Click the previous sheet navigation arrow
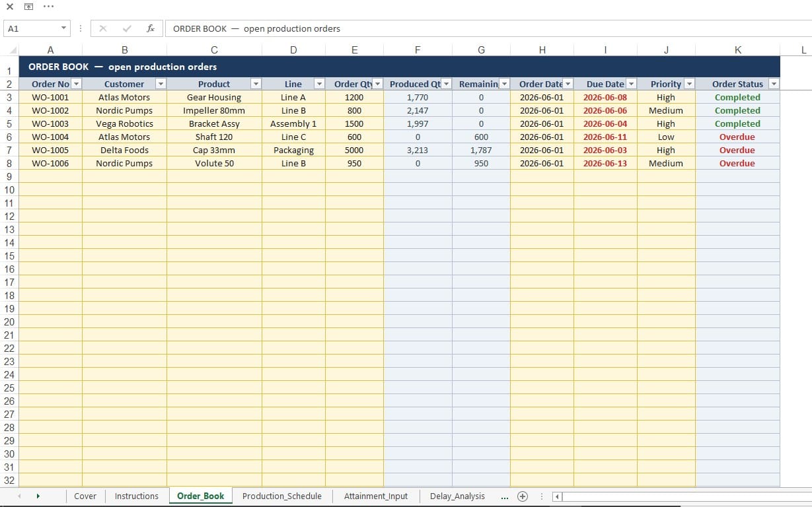812x507 pixels. (x=19, y=496)
